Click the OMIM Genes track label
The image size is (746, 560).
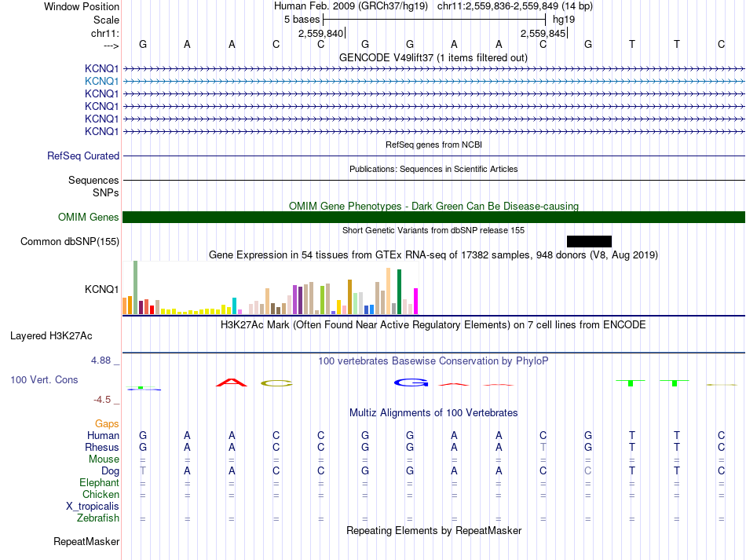[x=89, y=218]
